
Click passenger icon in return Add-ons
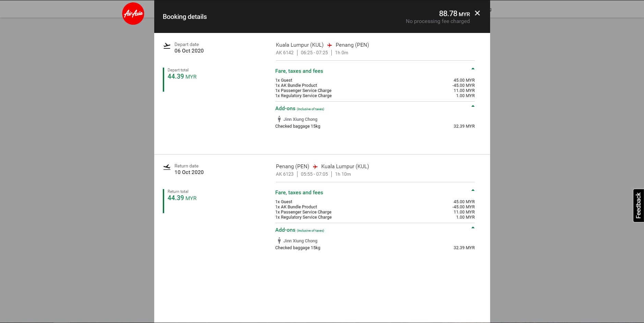(279, 241)
